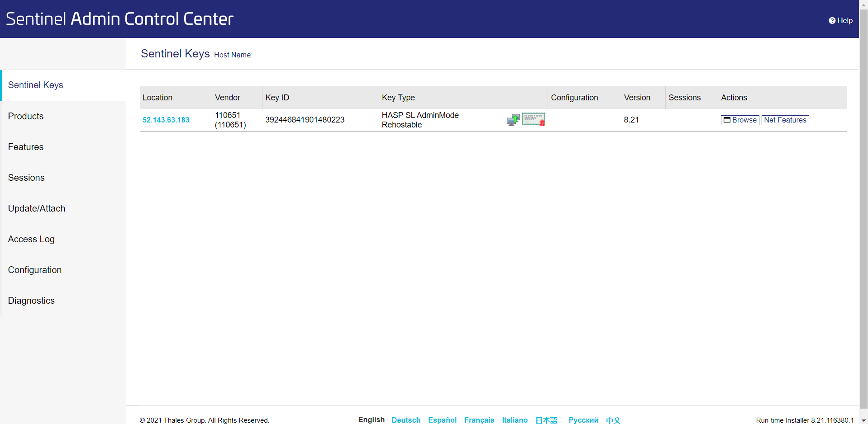Change interface language to Français

tap(479, 420)
